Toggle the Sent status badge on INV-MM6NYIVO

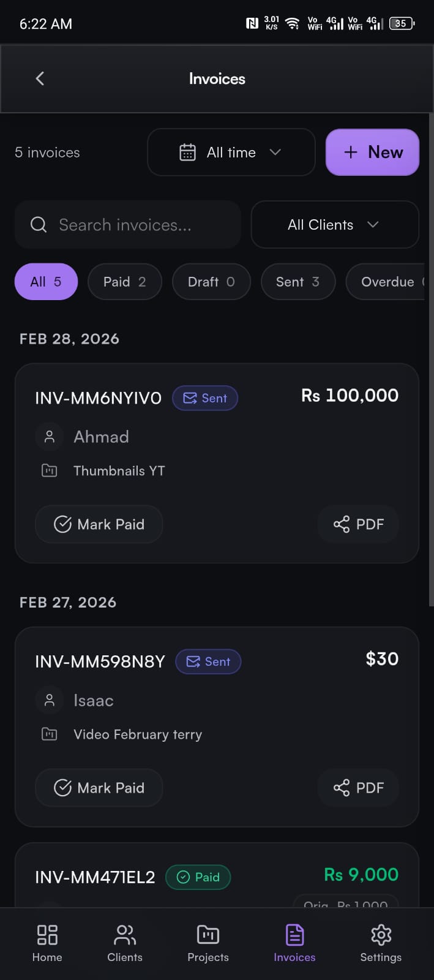pyautogui.click(x=205, y=398)
